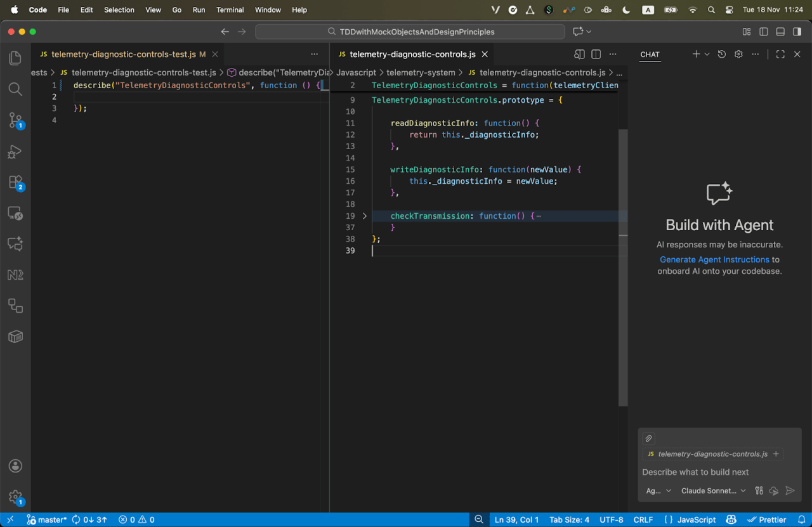This screenshot has width=812, height=527.
Task: Close the telemetry-diagnostic-controls.js tab
Action: [x=485, y=55]
